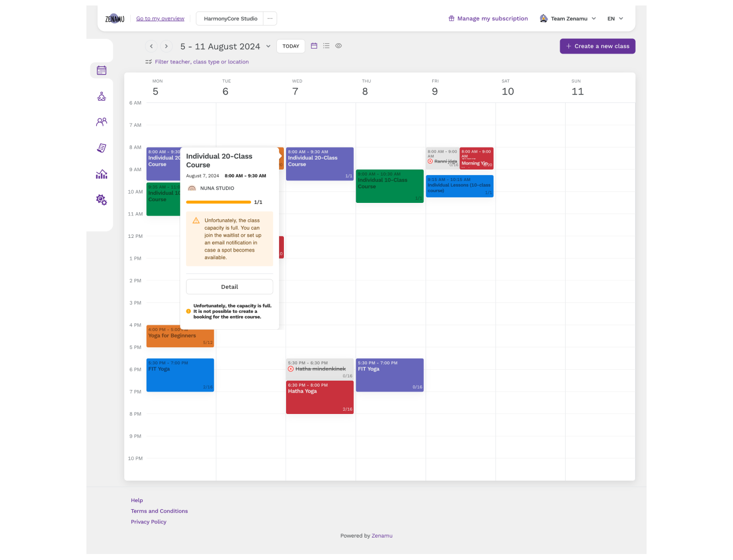Viewport: 733px width, 560px height.
Task: Open the settings gear sidebar icon
Action: 102,200
